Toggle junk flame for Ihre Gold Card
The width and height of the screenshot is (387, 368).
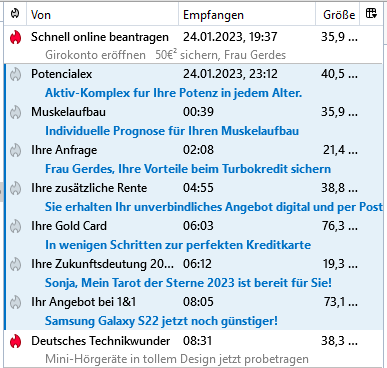point(15,226)
